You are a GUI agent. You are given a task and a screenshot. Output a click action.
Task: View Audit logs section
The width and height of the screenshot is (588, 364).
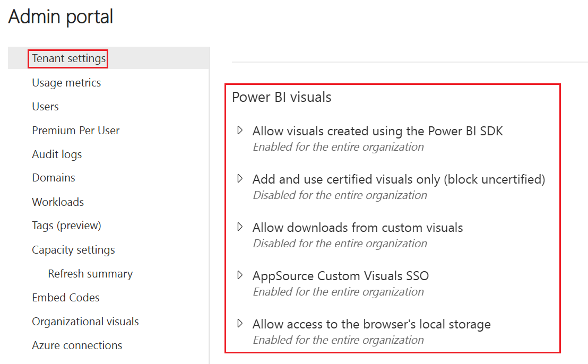[57, 154]
